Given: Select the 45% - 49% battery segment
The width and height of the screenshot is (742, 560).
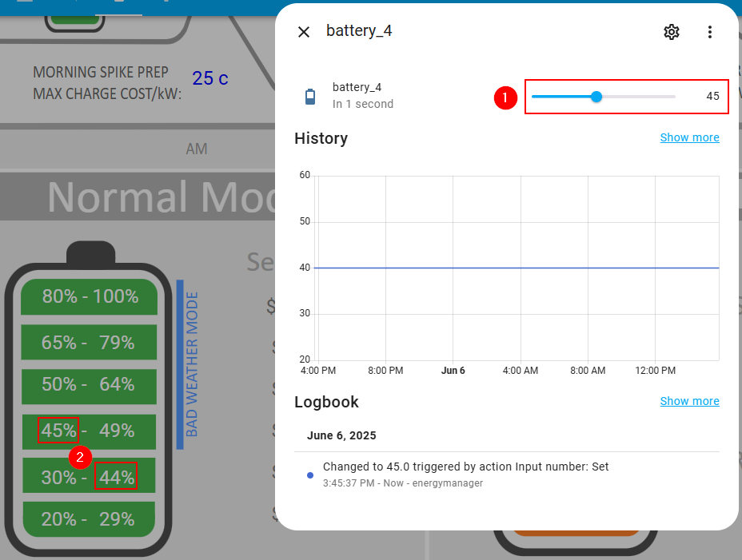Looking at the screenshot, I should point(89,431).
